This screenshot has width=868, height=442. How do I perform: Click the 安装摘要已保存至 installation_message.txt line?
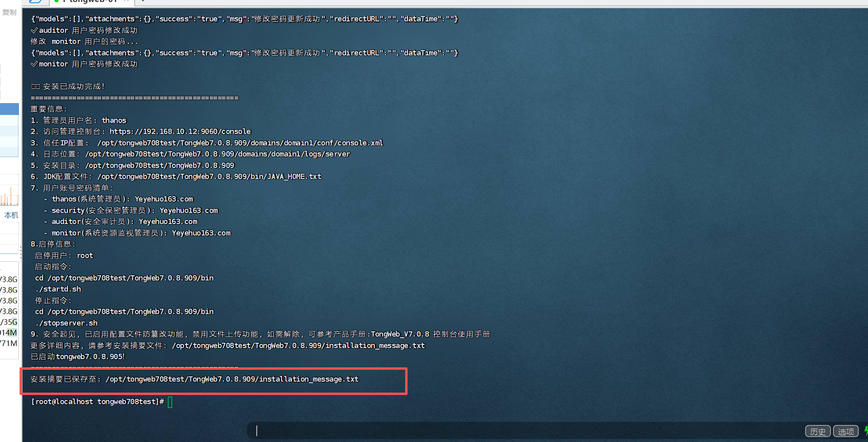point(195,379)
